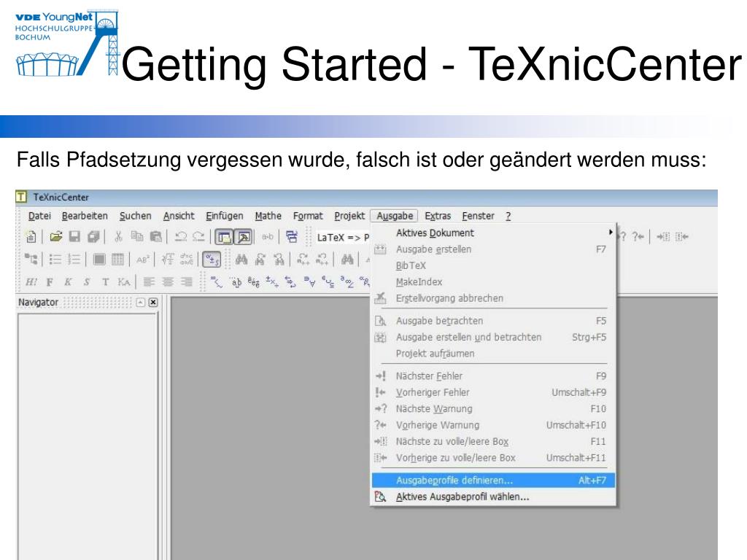Click the structure tree icon in second toolbar

point(31,259)
